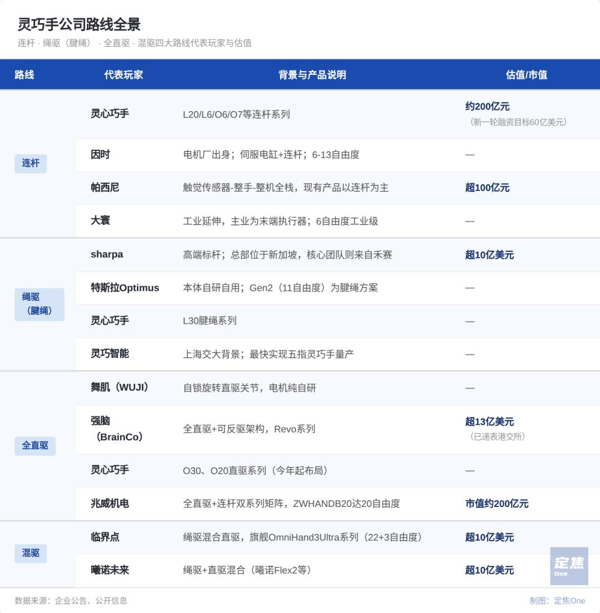Viewport: 600px width, 613px height.
Task: Select the 大寰 company name
Action: [100, 221]
